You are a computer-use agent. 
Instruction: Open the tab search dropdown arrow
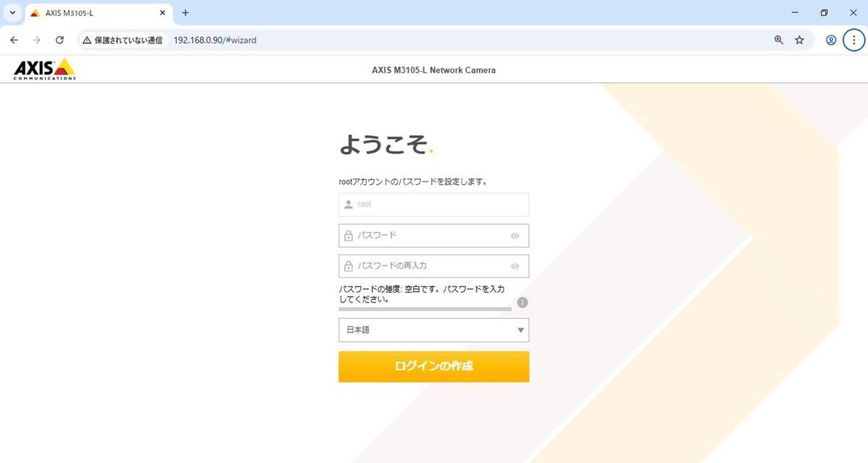pos(12,13)
